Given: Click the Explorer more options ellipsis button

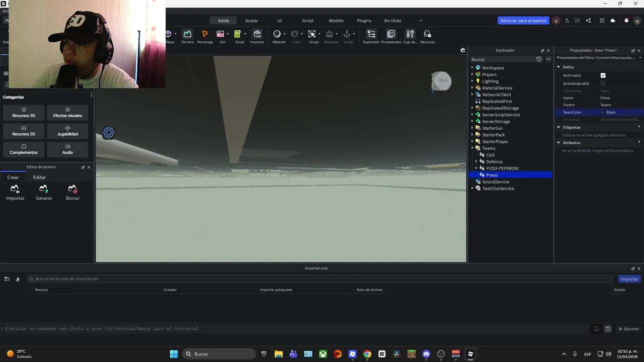Looking at the screenshot, I should click(548, 59).
